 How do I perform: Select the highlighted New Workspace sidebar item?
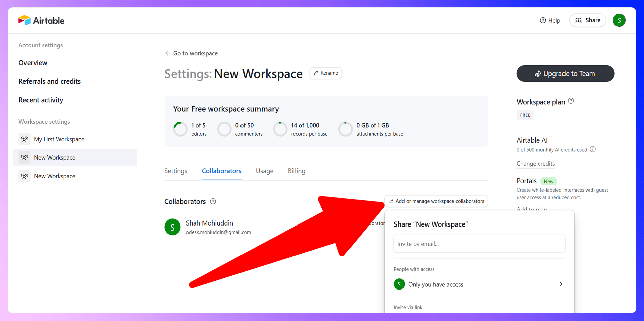click(75, 157)
